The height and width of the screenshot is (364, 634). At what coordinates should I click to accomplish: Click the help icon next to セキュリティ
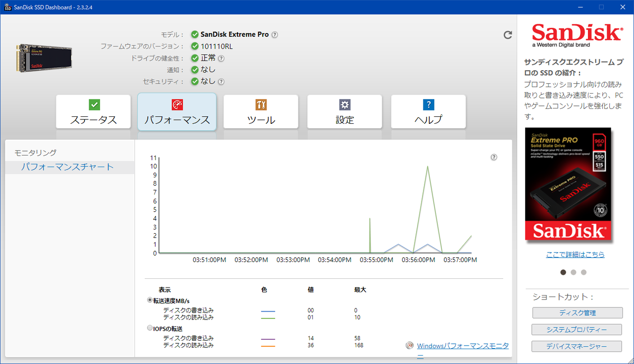click(x=221, y=82)
